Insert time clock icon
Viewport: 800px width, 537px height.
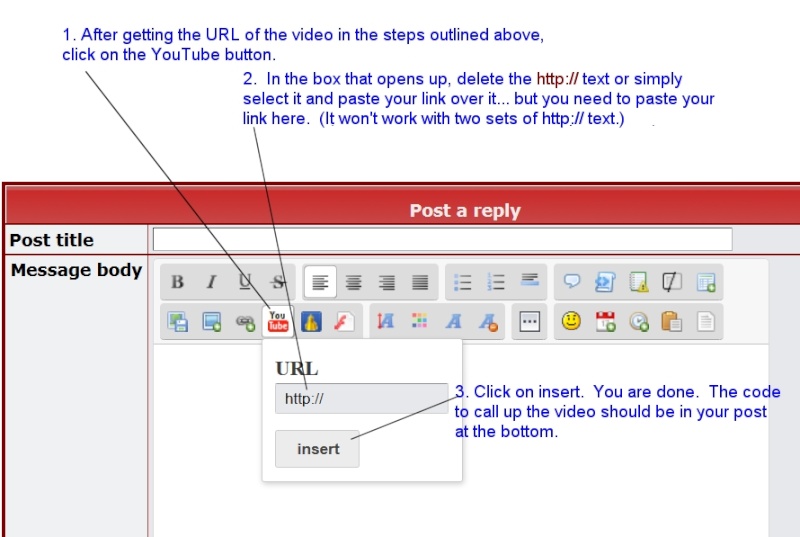639,322
